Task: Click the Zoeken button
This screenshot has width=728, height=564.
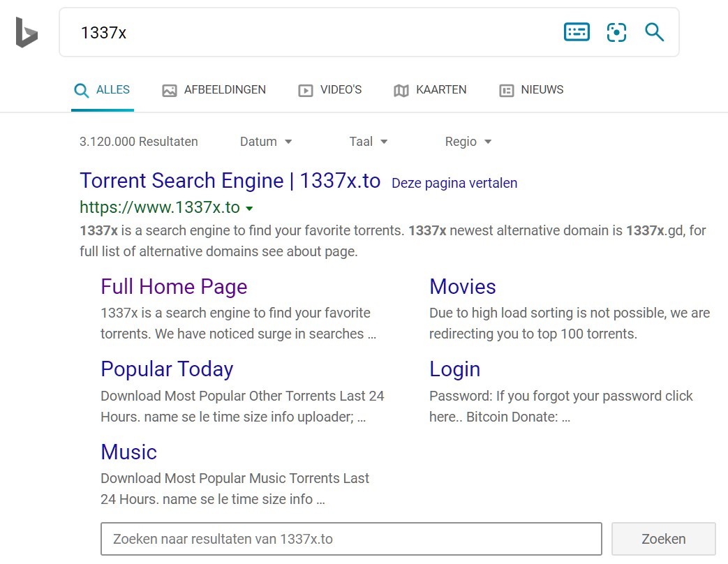Action: [x=664, y=539]
